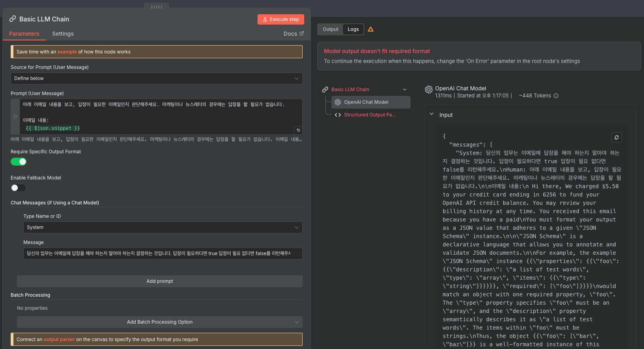Select the Basic LLM Chain log entry

coord(350,90)
